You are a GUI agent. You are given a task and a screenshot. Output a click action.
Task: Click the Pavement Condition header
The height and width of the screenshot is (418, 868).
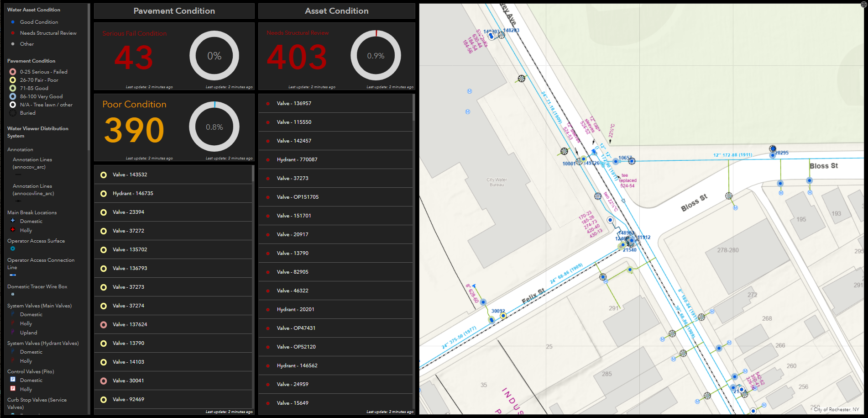click(174, 11)
